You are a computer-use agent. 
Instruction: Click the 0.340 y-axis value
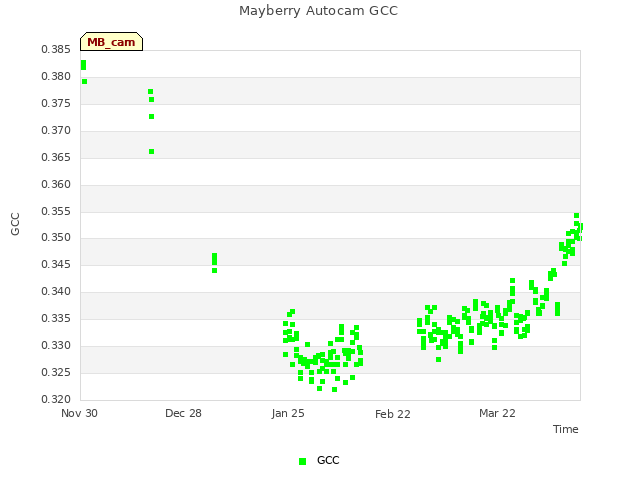coord(56,291)
